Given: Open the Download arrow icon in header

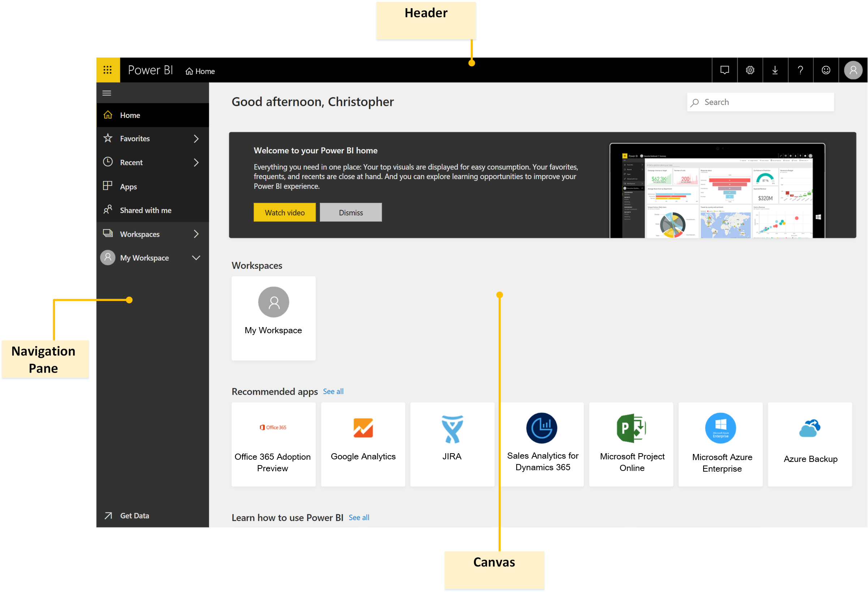Looking at the screenshot, I should pyautogui.click(x=775, y=70).
